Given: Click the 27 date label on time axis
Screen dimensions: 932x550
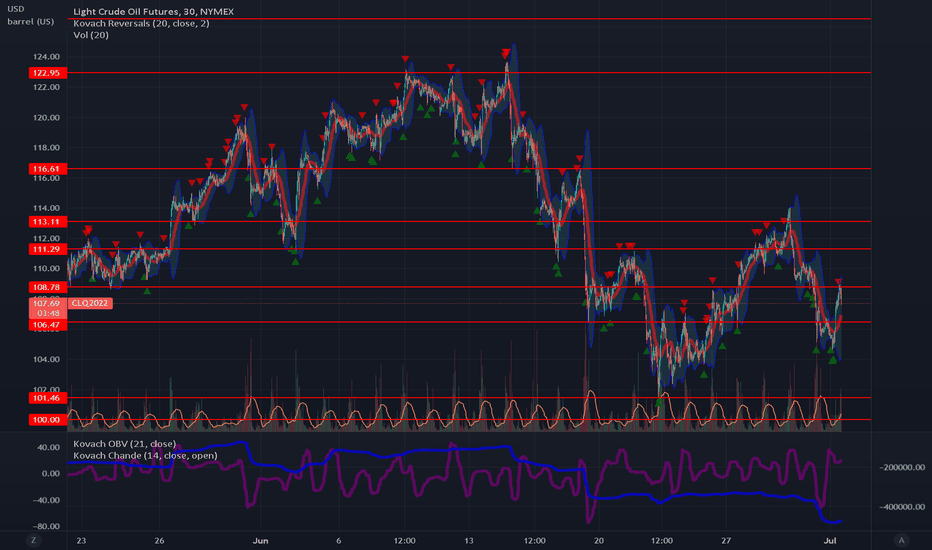Looking at the screenshot, I should (726, 540).
